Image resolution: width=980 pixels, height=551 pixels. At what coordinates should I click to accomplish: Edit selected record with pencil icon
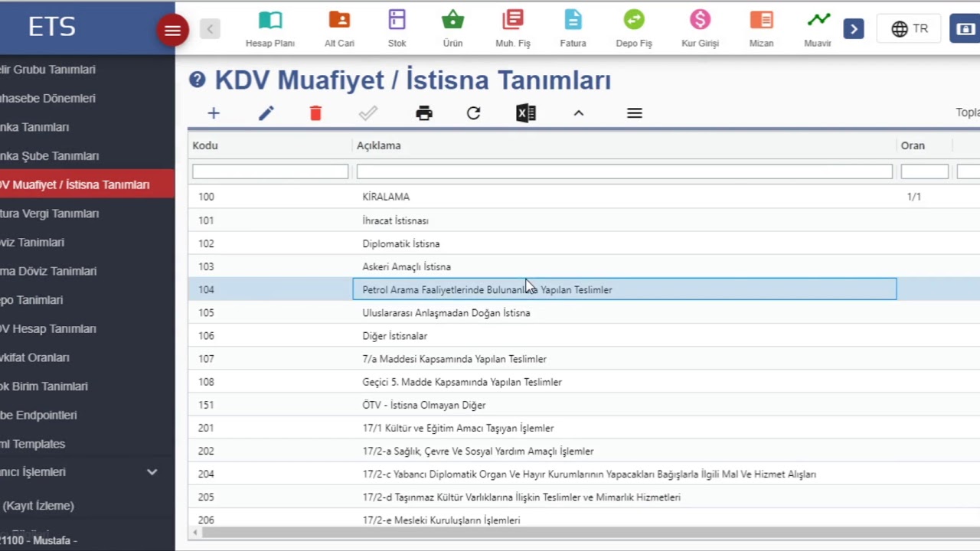(266, 113)
